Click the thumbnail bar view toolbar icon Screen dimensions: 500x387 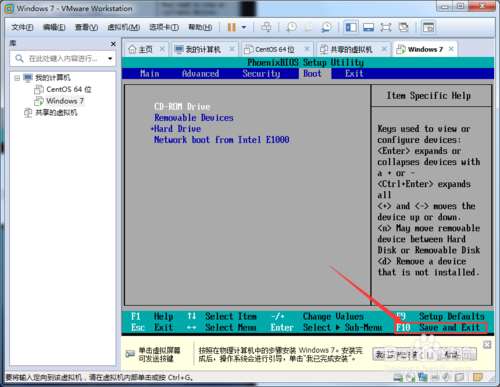tap(368, 27)
